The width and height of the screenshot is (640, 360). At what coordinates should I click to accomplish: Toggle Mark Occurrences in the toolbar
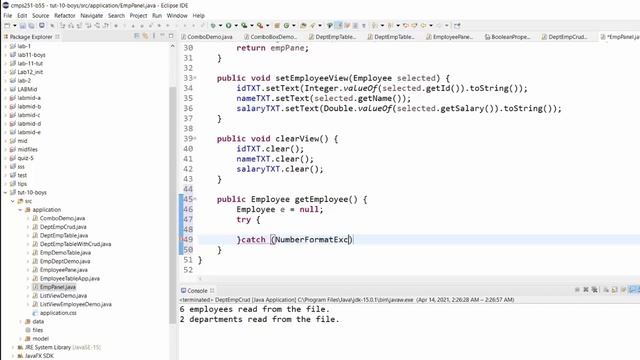pos(338,25)
